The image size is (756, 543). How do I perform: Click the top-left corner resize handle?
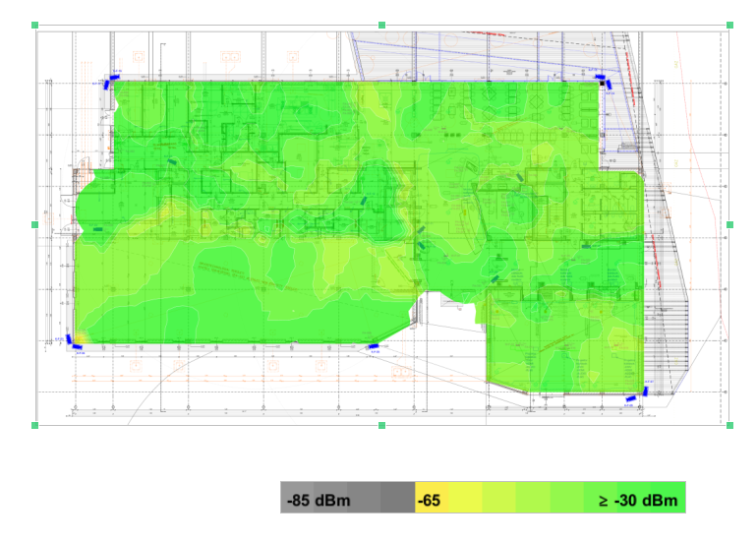pyautogui.click(x=35, y=25)
